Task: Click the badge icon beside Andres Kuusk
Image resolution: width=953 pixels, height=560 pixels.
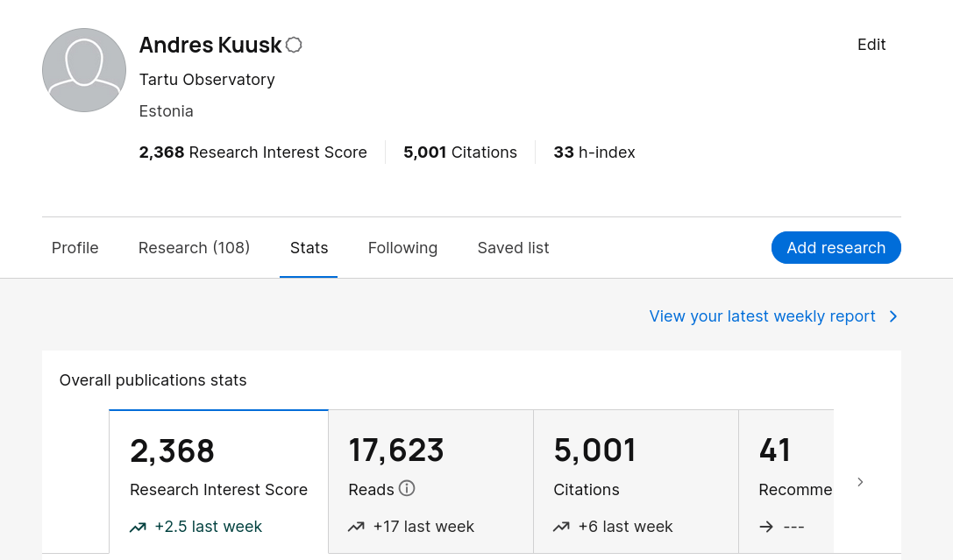Action: (x=294, y=45)
